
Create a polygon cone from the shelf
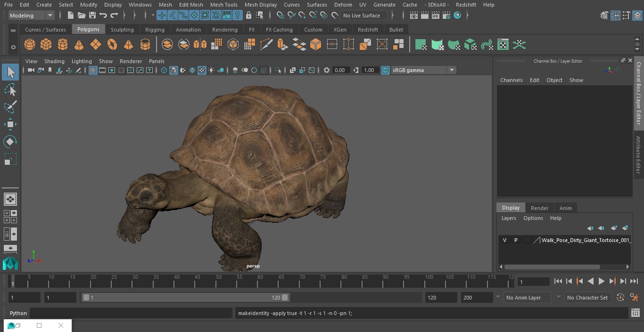tap(79, 45)
